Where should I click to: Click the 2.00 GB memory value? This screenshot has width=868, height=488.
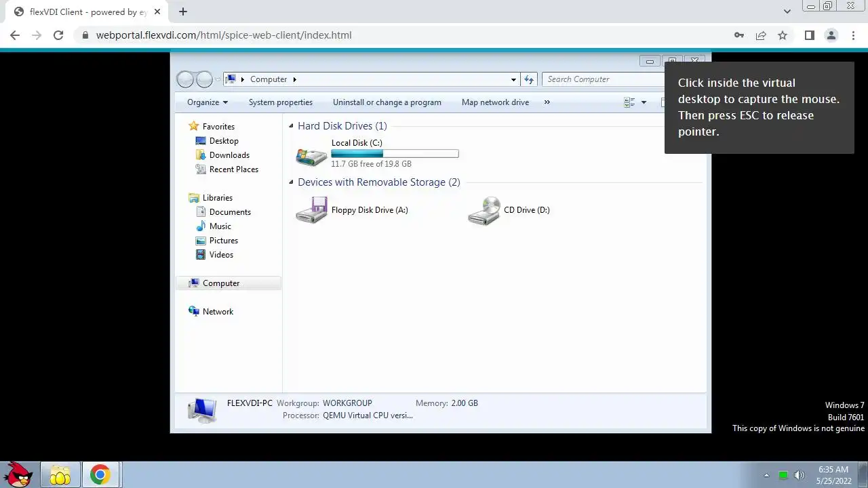click(465, 403)
